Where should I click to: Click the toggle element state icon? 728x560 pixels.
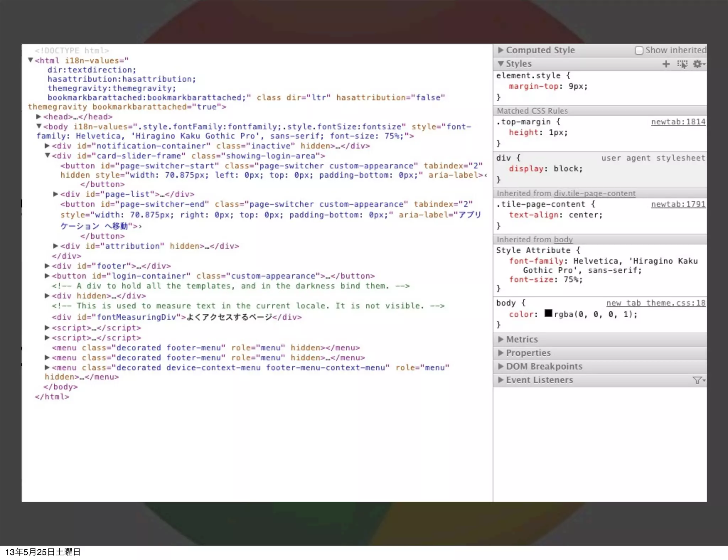tap(682, 64)
